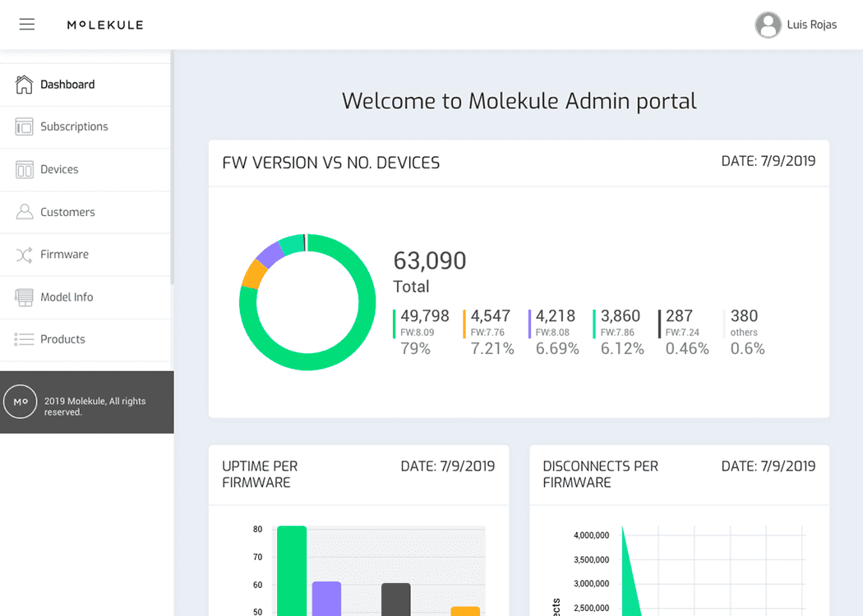Screen dimensions: 863x616
Task: Click the FW:7.76 orange legend marker
Action: pyautogui.click(x=464, y=324)
